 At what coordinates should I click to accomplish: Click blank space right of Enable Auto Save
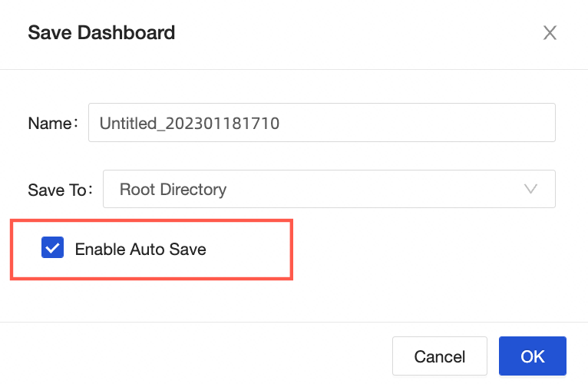[x=430, y=249]
